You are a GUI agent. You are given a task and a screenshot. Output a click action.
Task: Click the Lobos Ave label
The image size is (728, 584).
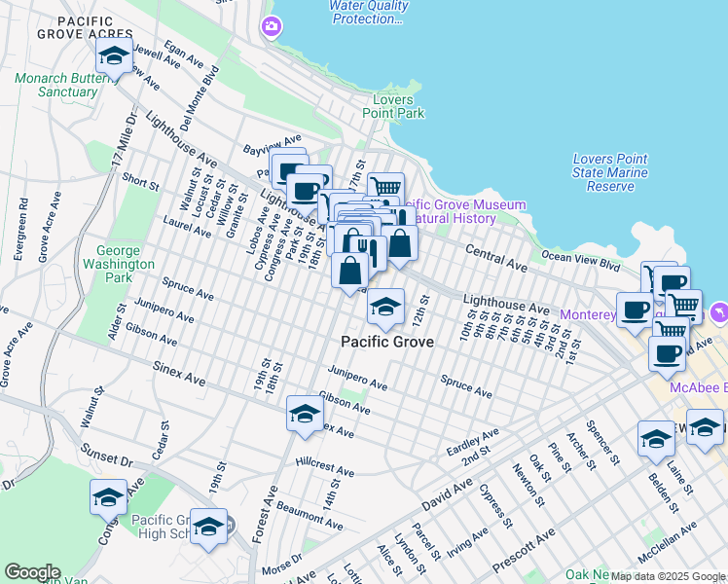click(x=258, y=231)
